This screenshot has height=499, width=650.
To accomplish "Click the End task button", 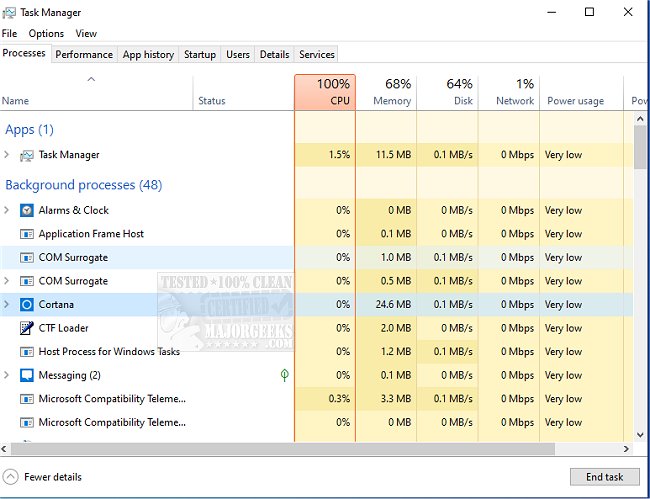I will pos(604,477).
